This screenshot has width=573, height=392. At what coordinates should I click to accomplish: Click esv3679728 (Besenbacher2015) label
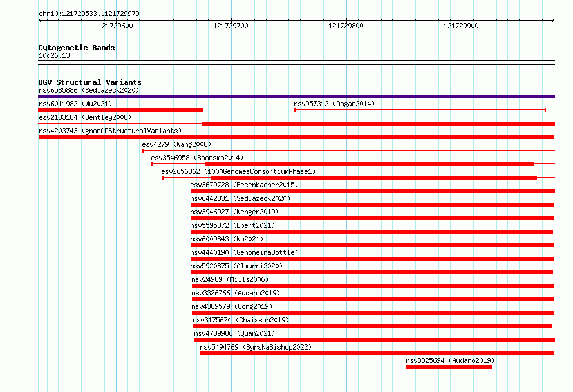(244, 185)
